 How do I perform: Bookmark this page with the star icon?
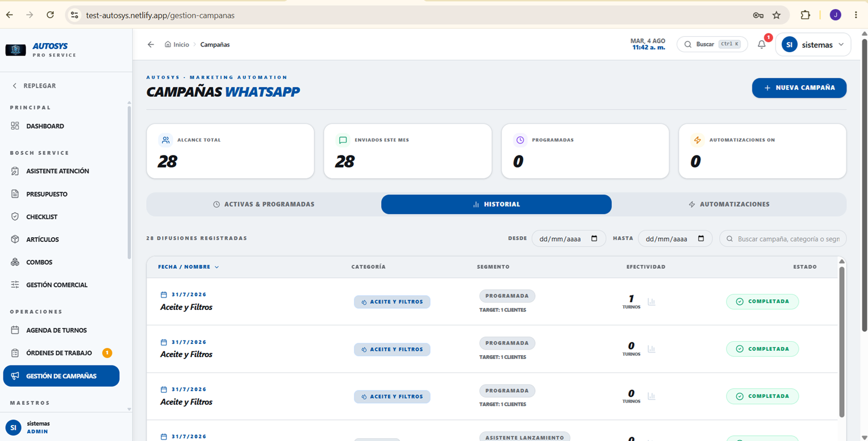coord(777,15)
